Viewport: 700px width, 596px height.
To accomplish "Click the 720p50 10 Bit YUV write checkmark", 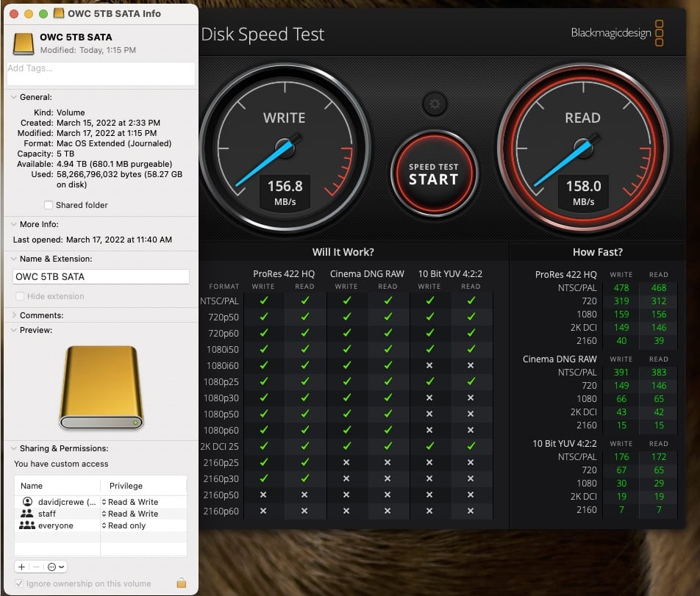I will [x=430, y=317].
